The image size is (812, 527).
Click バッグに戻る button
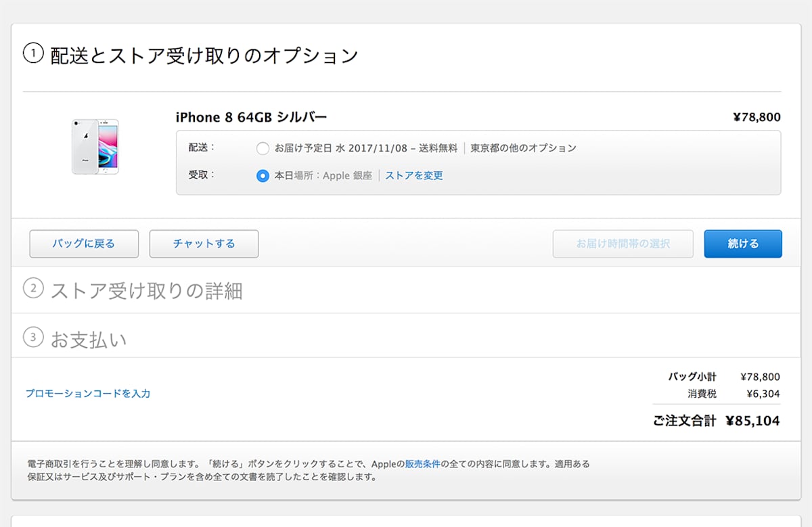tap(84, 244)
